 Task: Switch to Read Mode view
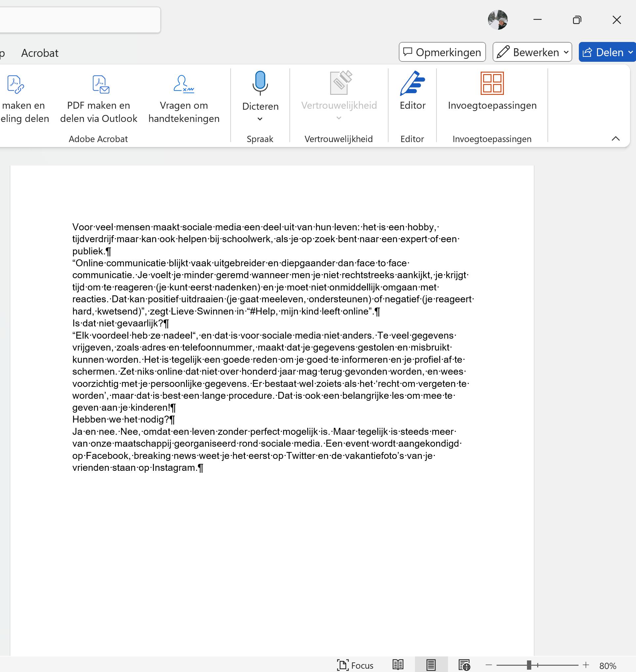398,665
